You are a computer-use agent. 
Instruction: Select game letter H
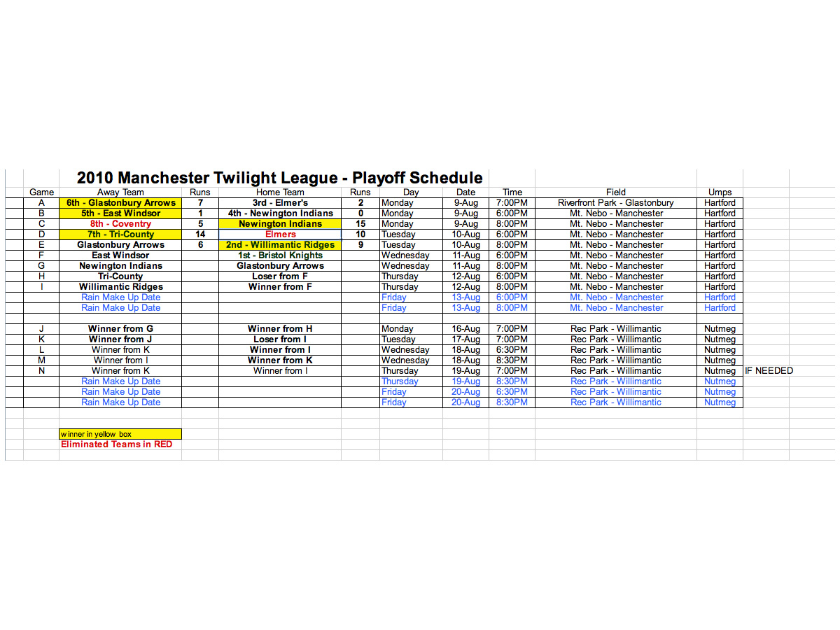coord(42,276)
